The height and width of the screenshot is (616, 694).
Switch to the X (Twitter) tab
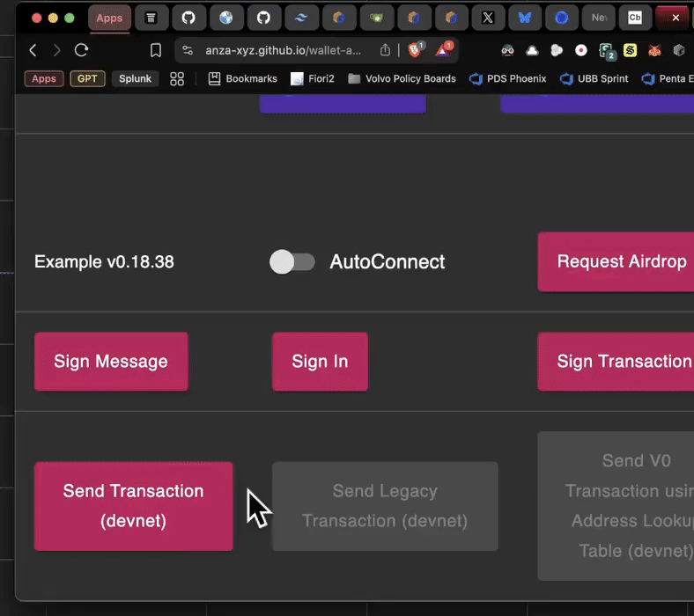click(x=488, y=18)
